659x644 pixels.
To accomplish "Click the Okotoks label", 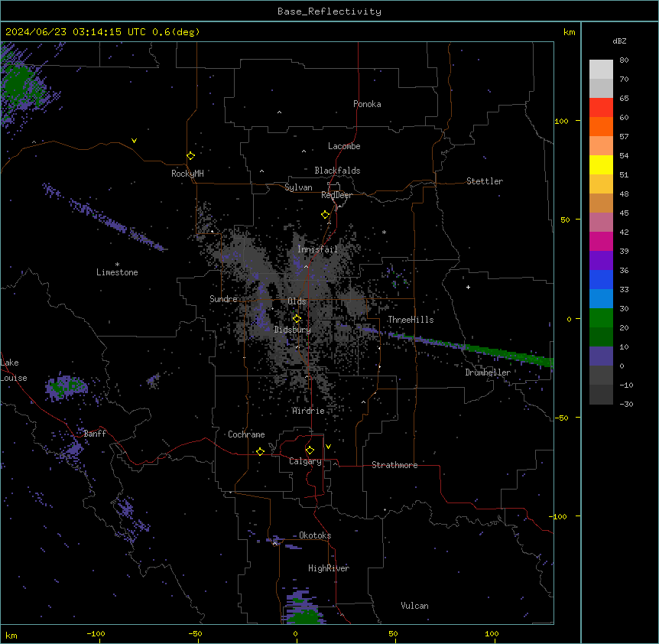I will tap(315, 535).
